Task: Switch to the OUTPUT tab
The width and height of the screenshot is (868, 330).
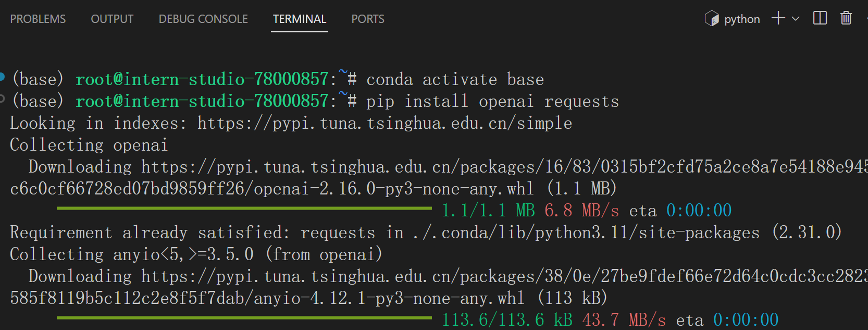Action: (x=112, y=19)
